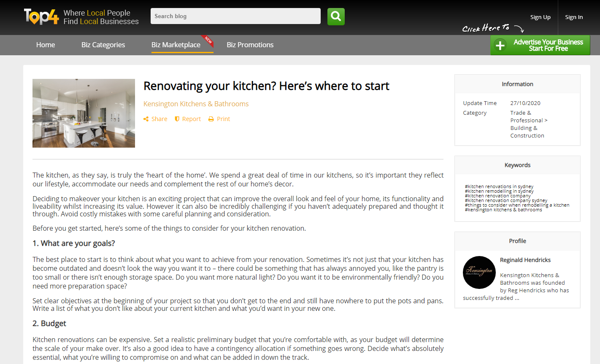Open Reginald Hendricks profile name

[x=525, y=260]
